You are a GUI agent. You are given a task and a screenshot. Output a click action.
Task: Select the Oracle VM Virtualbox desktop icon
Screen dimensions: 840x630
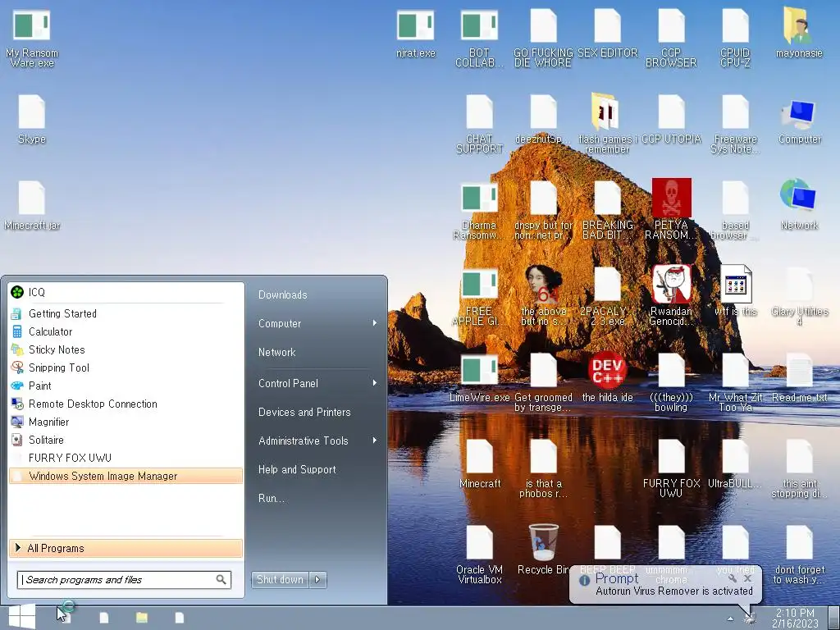click(479, 555)
